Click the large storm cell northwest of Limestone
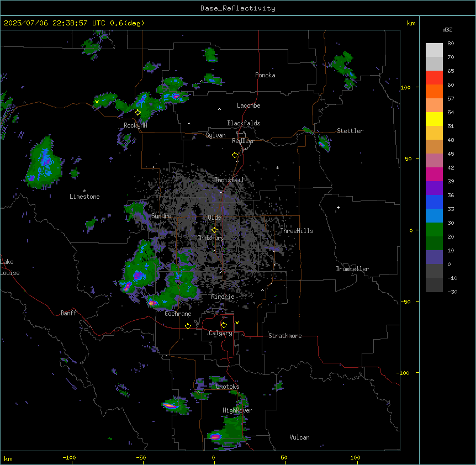 click(x=44, y=164)
